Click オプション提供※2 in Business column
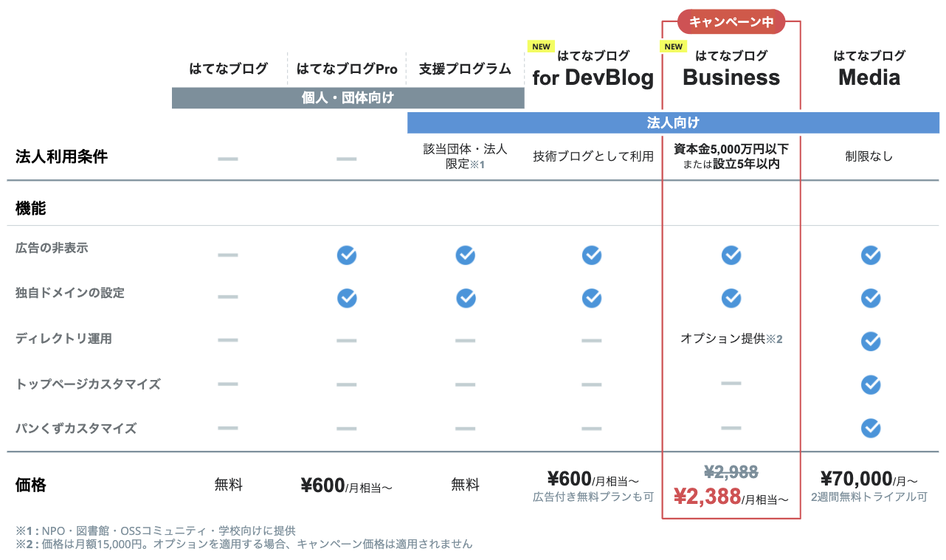The width and height of the screenshot is (946, 560). point(731,339)
